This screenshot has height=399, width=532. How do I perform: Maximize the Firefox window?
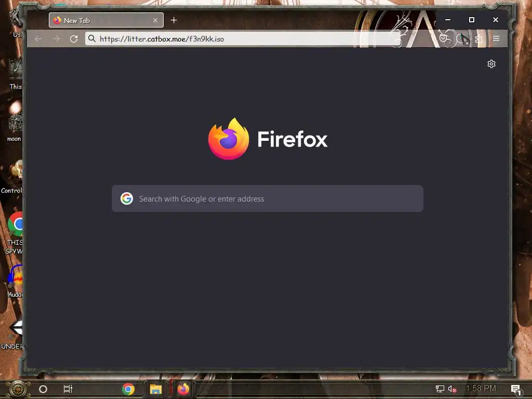(x=472, y=20)
